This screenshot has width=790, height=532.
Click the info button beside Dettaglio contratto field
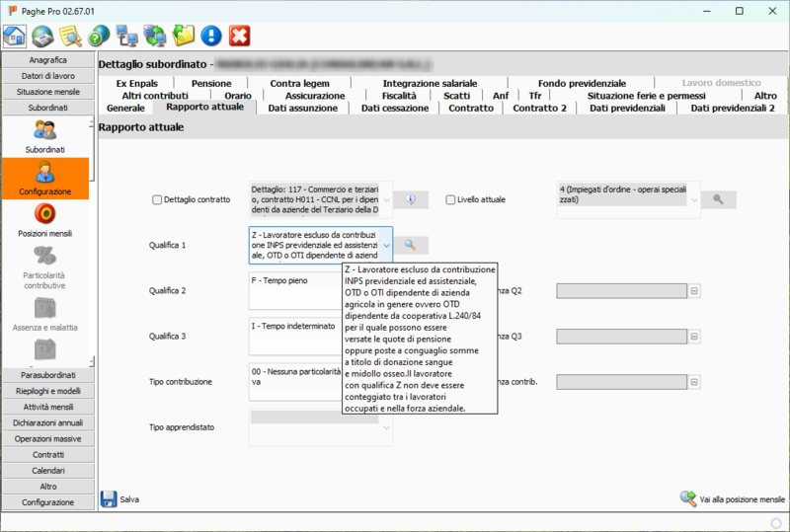click(x=411, y=199)
